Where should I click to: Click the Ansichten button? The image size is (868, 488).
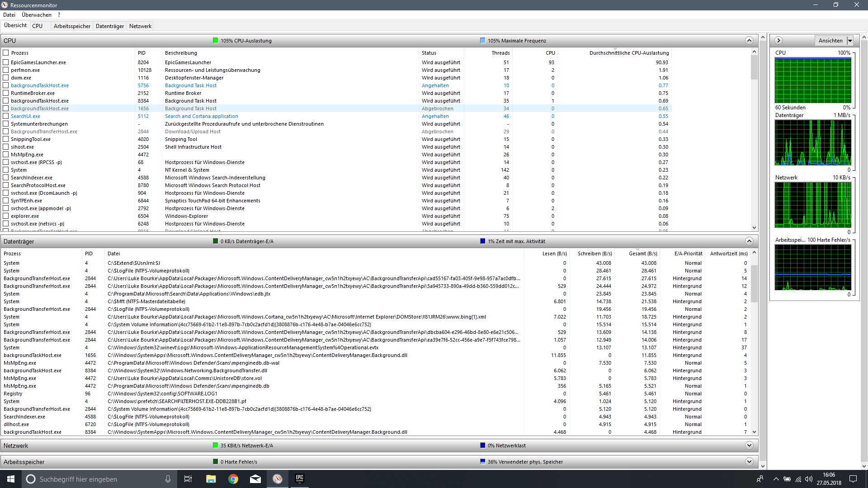[x=830, y=41]
